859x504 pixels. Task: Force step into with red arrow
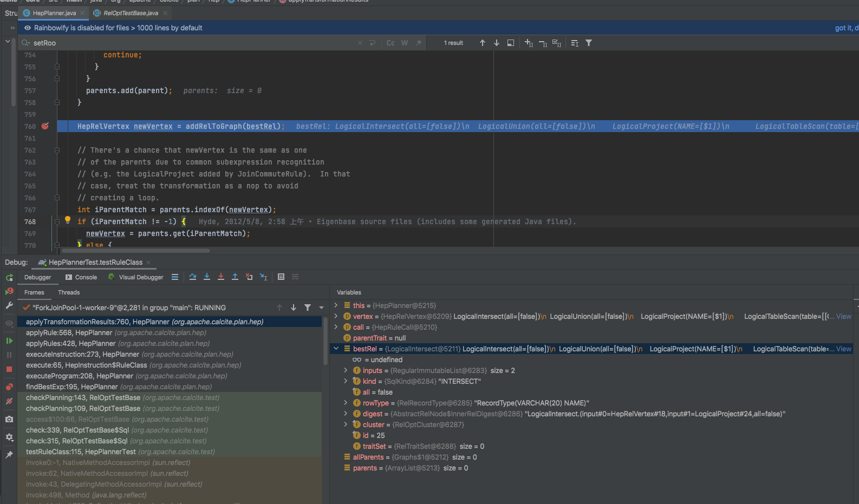click(221, 277)
